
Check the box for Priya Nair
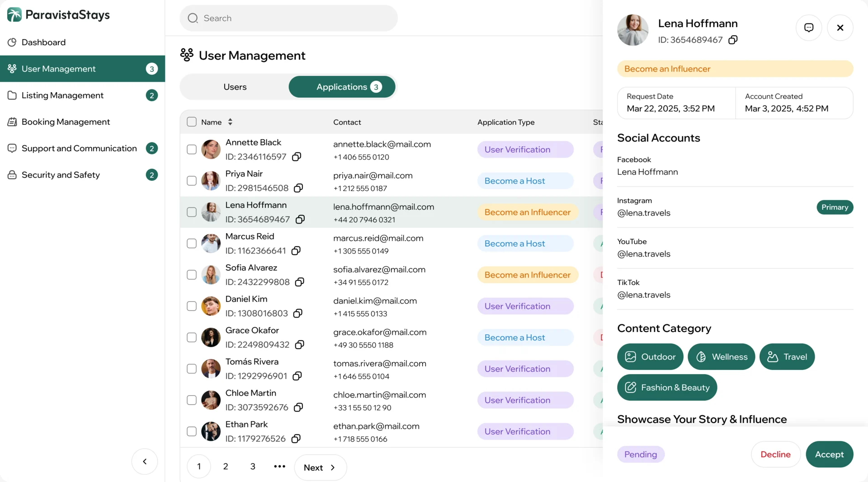(192, 181)
